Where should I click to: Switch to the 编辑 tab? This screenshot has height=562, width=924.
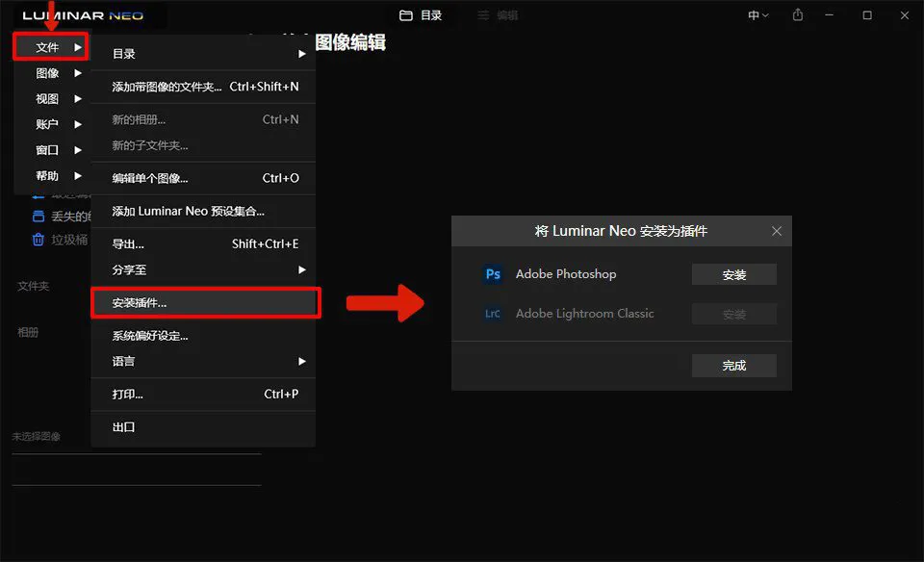(506, 15)
